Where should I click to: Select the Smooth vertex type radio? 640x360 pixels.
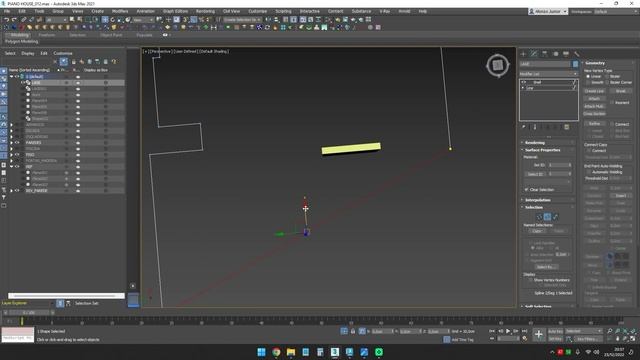(588, 82)
